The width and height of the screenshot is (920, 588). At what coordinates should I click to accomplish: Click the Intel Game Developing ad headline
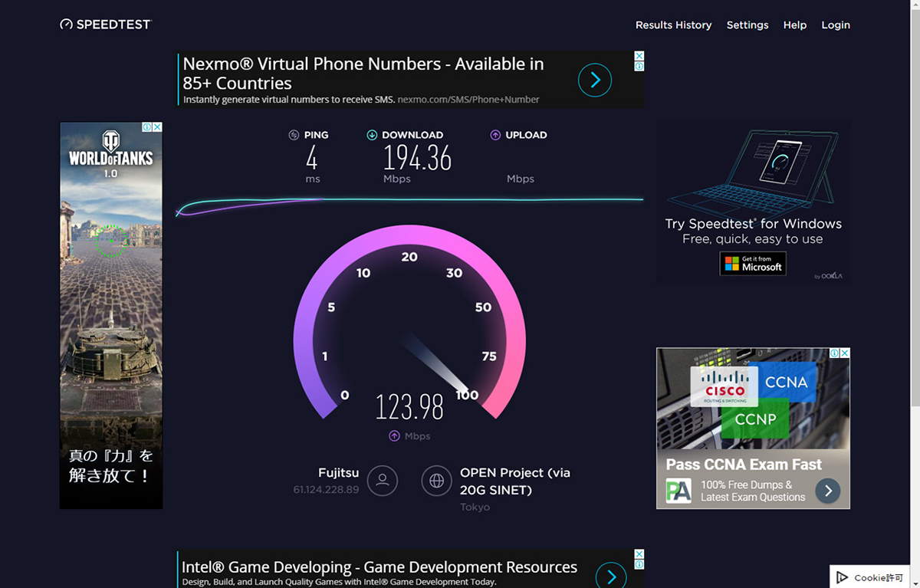379,567
